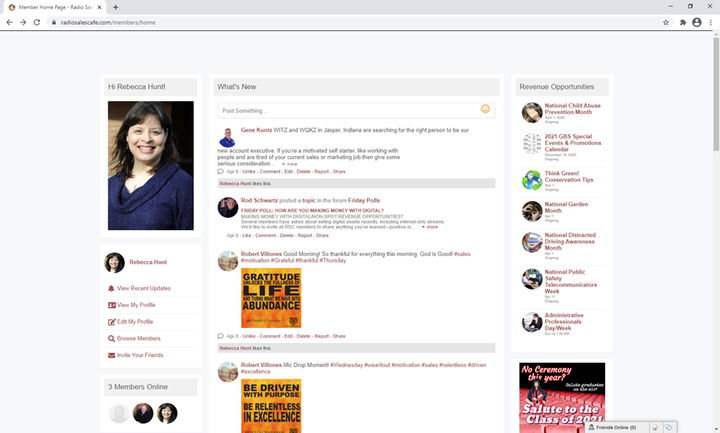Screen dimensions: 720x433
Task: Open View My Profile link
Action: click(x=136, y=305)
